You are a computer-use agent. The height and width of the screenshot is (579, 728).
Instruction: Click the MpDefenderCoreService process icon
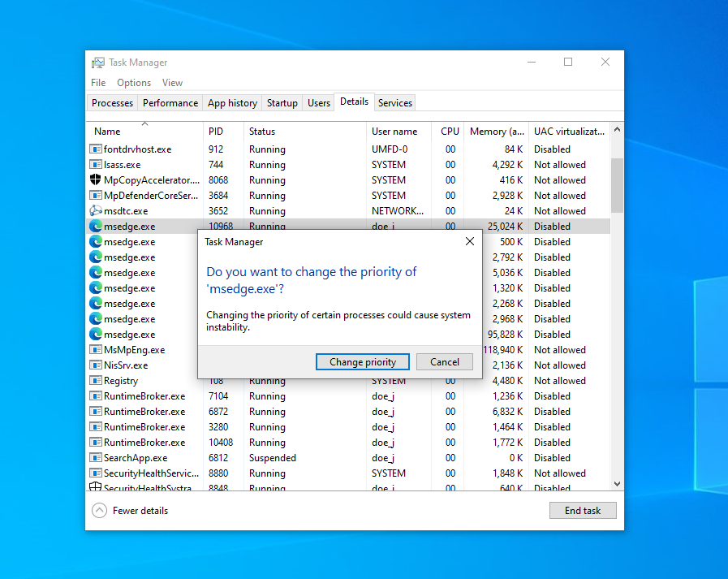(95, 195)
